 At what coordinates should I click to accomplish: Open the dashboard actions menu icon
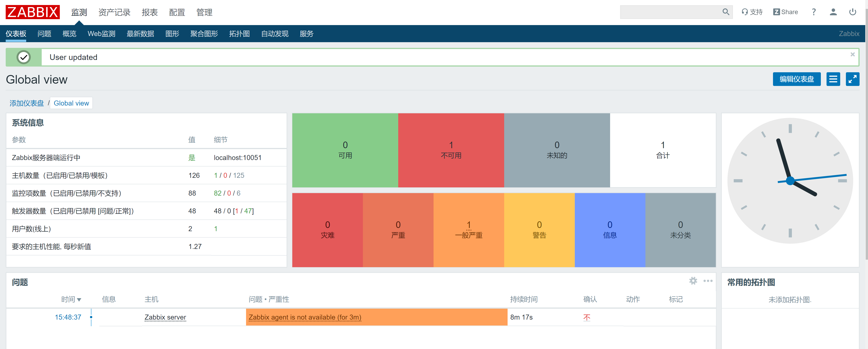(x=833, y=79)
